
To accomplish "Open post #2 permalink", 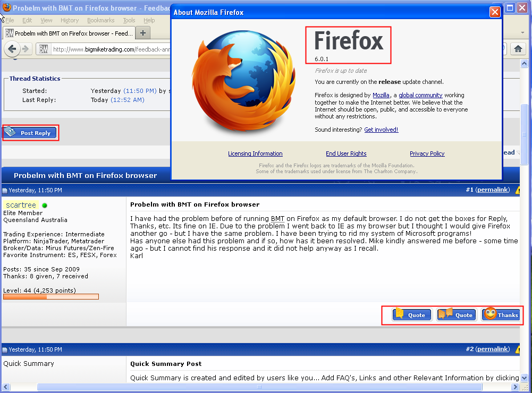I will [493, 349].
